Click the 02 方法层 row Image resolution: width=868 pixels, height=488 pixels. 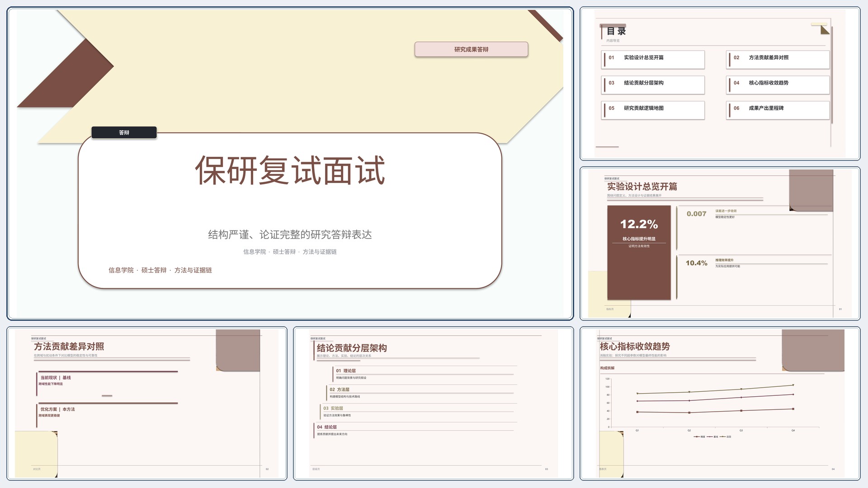[421, 393]
